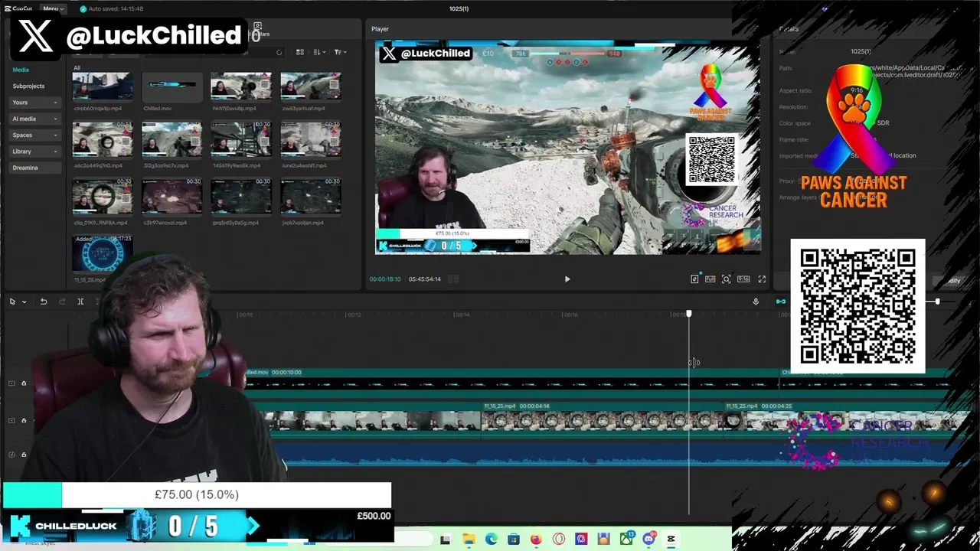Select the jxok7vuoljan.mp4 clip thumbnail
The width and height of the screenshot is (980, 551).
[x=311, y=197]
